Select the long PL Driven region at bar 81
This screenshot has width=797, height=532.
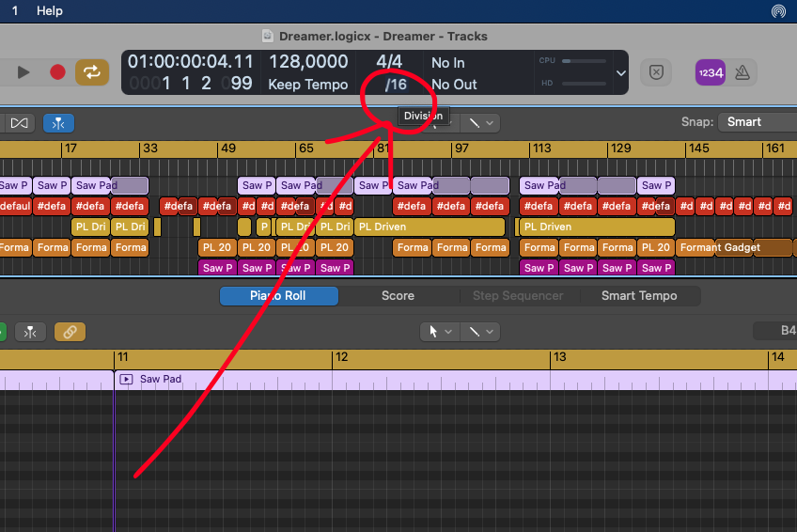click(430, 227)
